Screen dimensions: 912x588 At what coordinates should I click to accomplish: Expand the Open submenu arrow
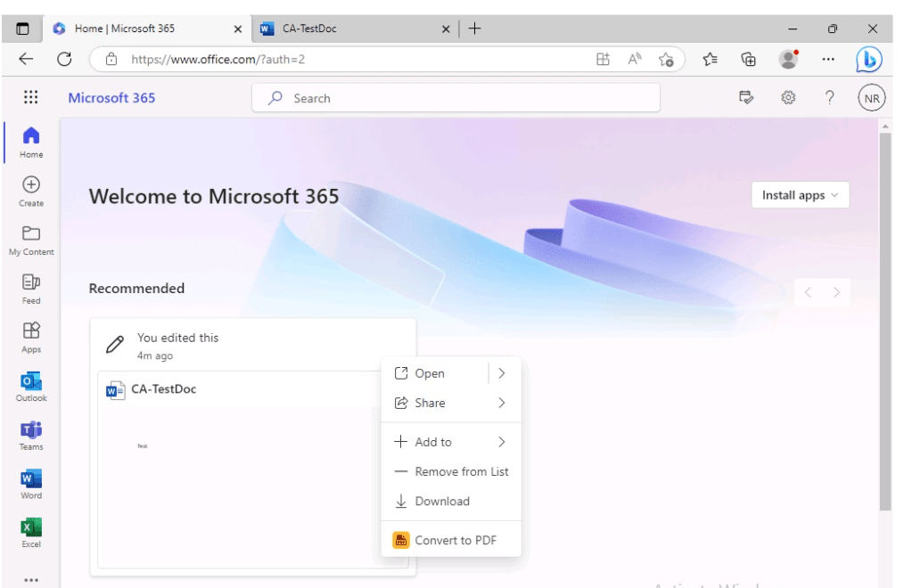point(502,373)
